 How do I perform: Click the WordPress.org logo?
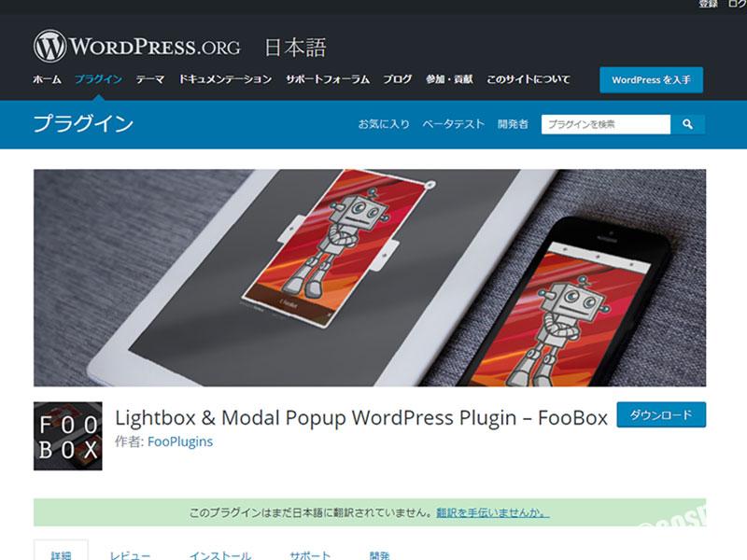(137, 46)
